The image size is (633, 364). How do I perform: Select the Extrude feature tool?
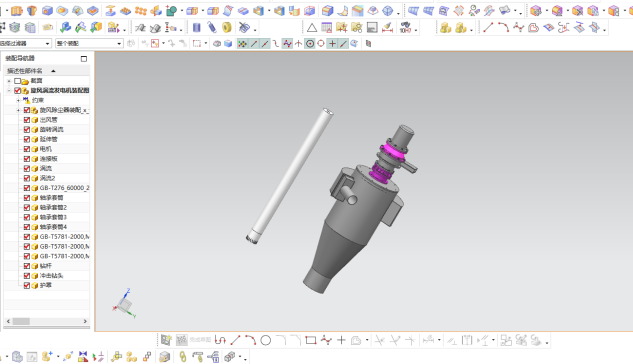pos(17,11)
